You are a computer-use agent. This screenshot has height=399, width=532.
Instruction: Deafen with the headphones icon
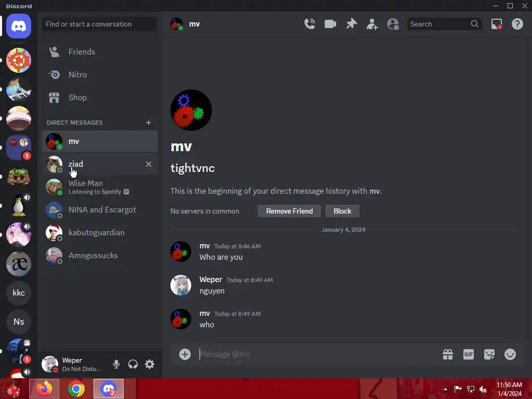pos(133,364)
